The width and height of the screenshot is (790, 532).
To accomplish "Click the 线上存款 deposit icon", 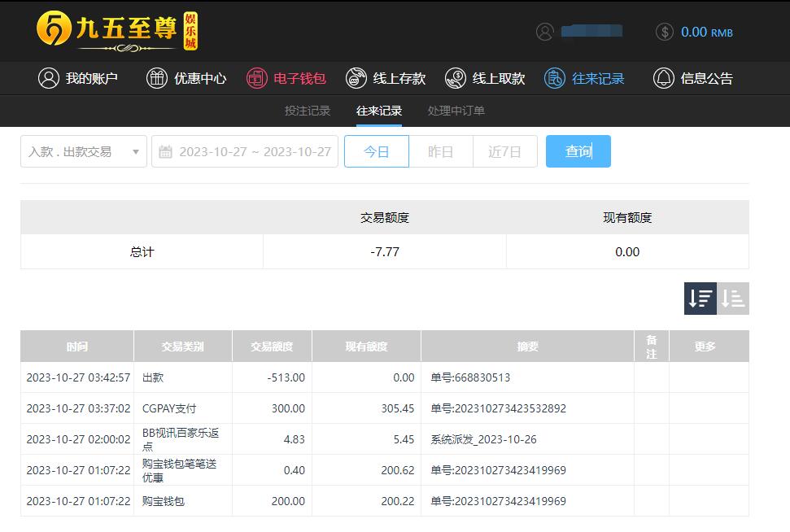I will [x=356, y=78].
